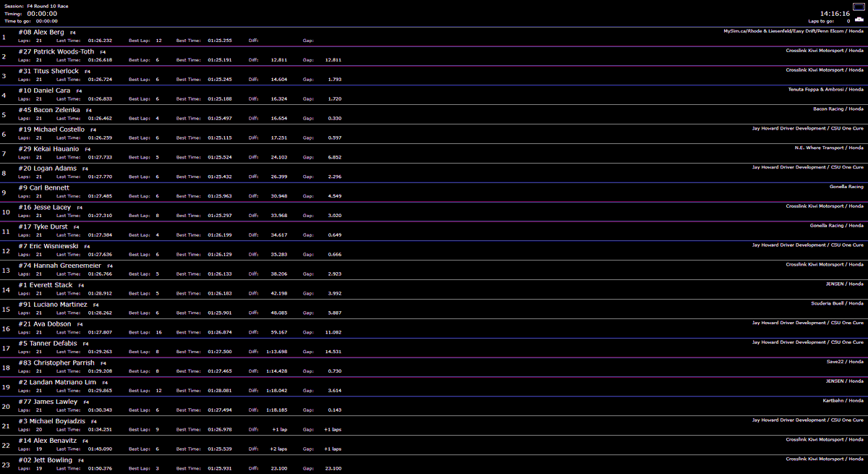The height and width of the screenshot is (474, 868).
Task: Click Carl Bennett's Gonella Racing team
Action: [846, 187]
